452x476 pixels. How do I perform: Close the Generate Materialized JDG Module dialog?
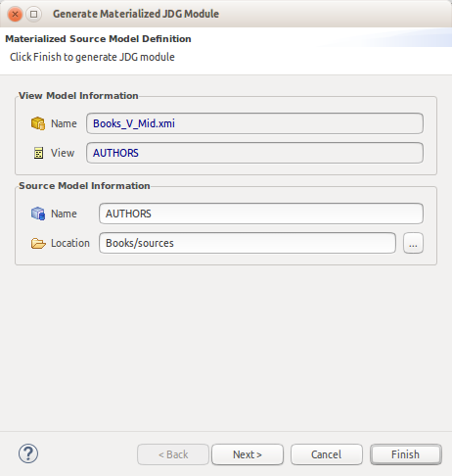tap(15, 14)
